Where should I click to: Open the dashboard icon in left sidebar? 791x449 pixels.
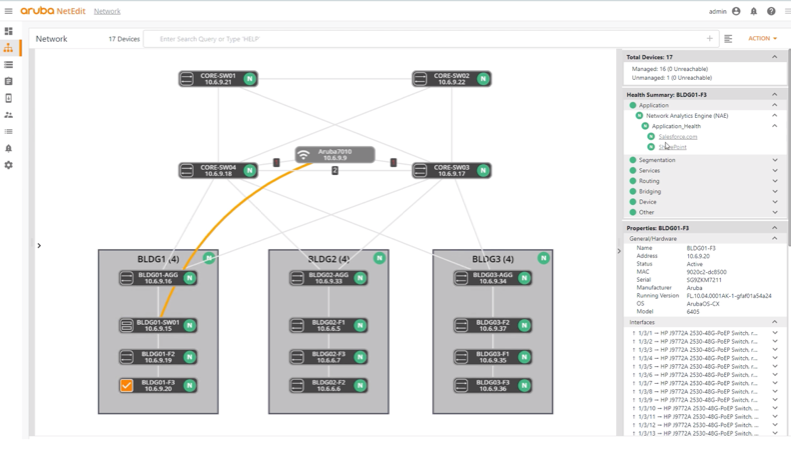coord(9,31)
